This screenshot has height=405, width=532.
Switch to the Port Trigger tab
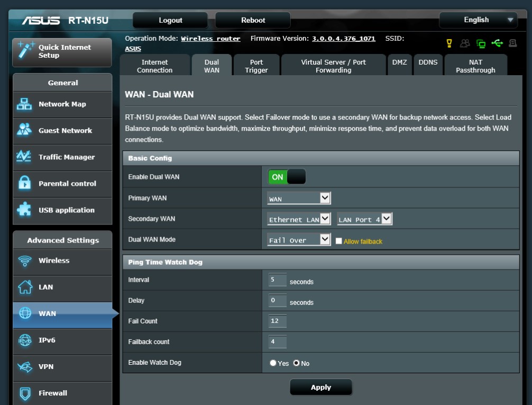pyautogui.click(x=256, y=66)
